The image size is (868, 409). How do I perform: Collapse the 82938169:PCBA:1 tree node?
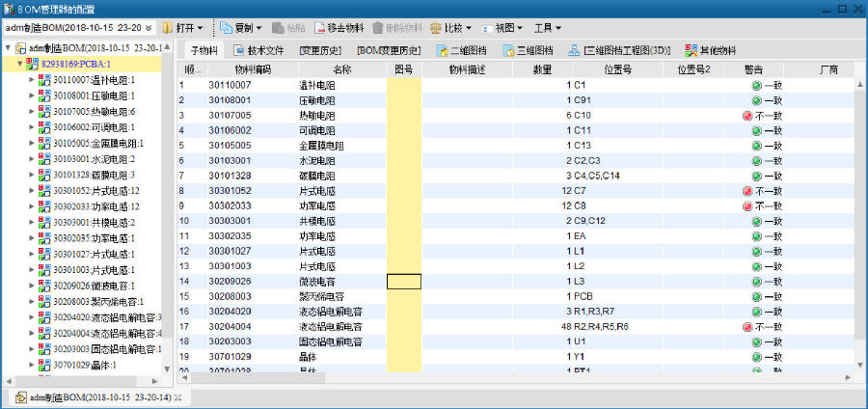tap(21, 64)
